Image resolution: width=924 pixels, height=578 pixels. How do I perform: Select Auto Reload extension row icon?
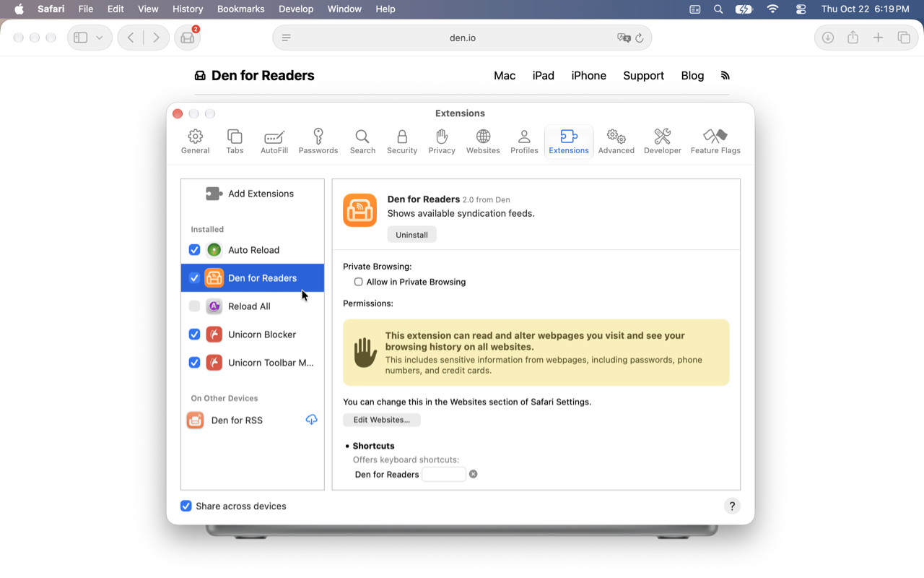[x=214, y=250]
